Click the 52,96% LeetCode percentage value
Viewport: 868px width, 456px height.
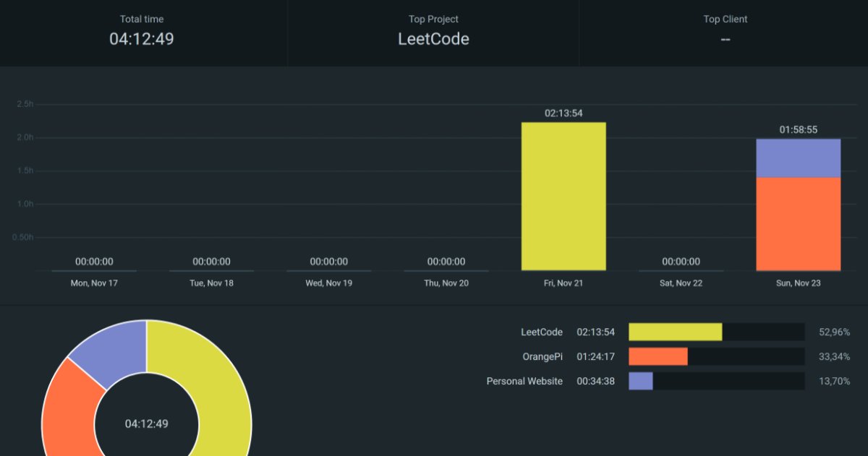tap(834, 332)
